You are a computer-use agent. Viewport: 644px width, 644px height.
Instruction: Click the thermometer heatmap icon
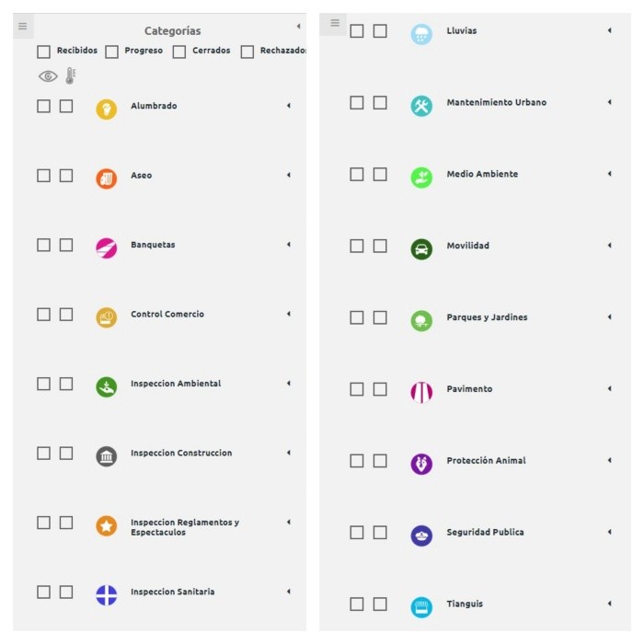point(70,76)
